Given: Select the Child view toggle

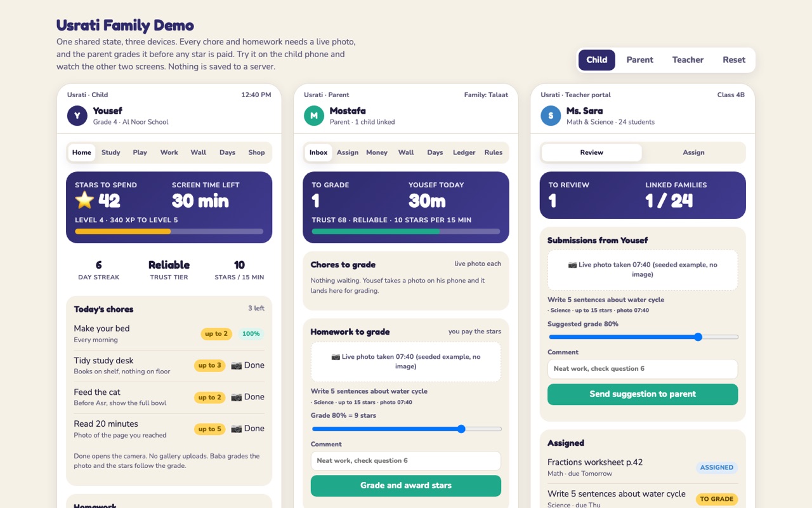Looking at the screenshot, I should click(x=596, y=60).
